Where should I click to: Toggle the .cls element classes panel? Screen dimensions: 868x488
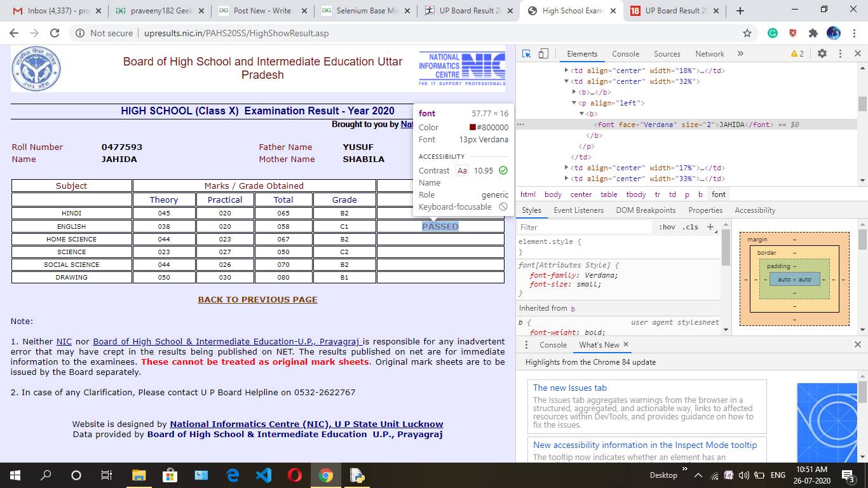(691, 227)
